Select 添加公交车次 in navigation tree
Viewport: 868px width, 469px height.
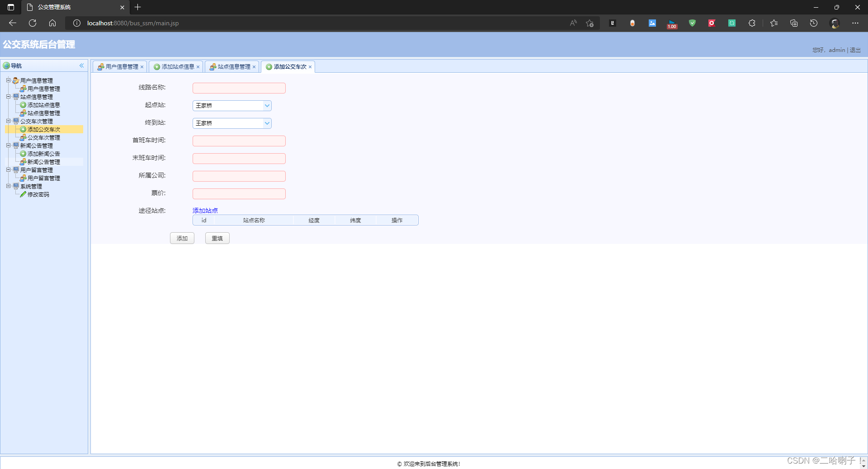(43, 130)
